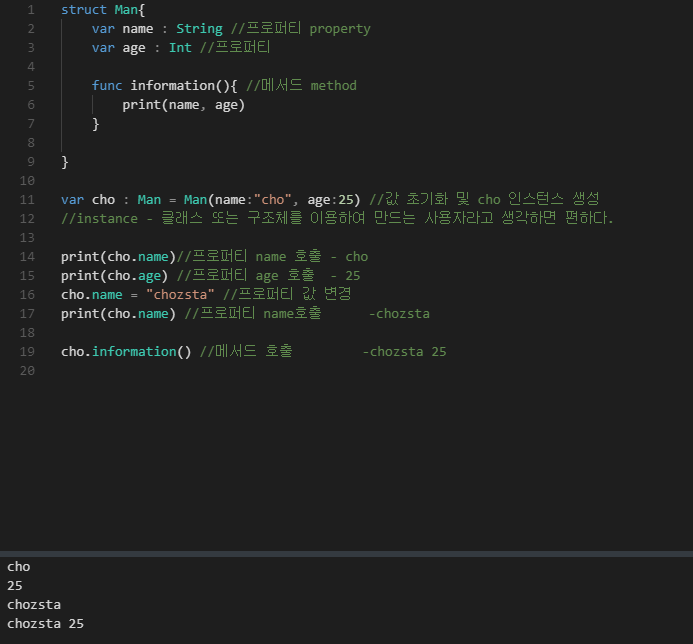The height and width of the screenshot is (644, 693).
Task: Click line number 11 in the gutter
Action: [27, 200]
